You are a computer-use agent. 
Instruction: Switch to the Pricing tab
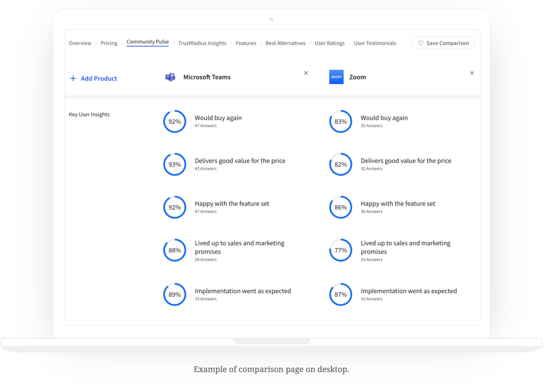coord(109,43)
